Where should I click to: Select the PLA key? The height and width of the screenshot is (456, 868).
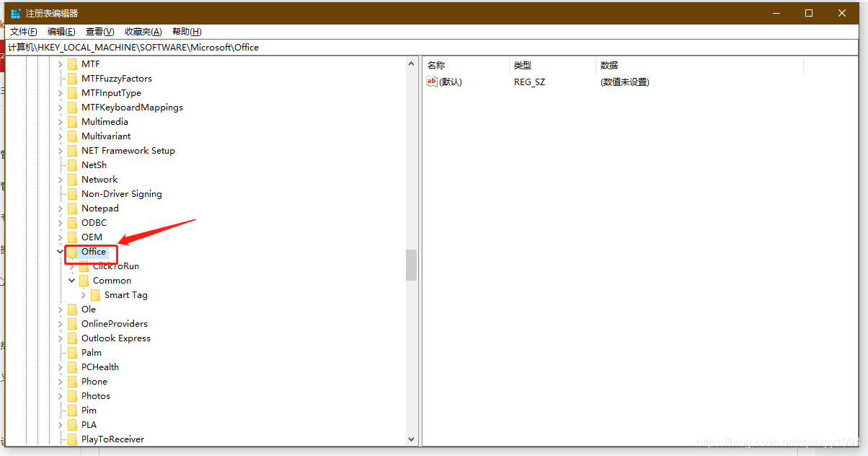tap(89, 425)
